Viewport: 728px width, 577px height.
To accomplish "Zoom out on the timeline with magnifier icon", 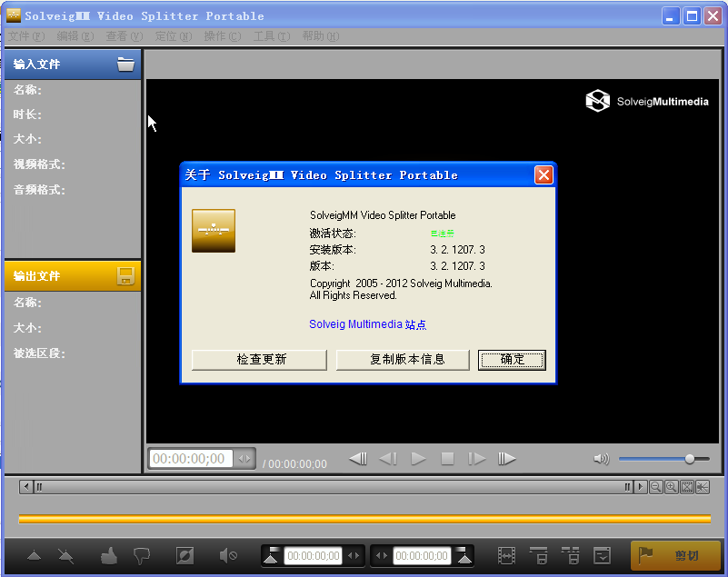I will click(654, 487).
